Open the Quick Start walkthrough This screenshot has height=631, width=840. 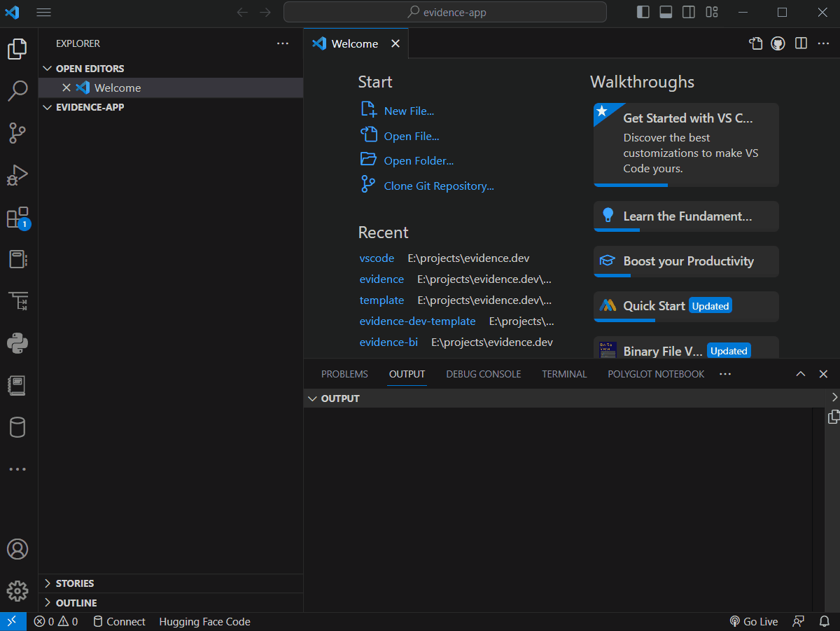686,306
